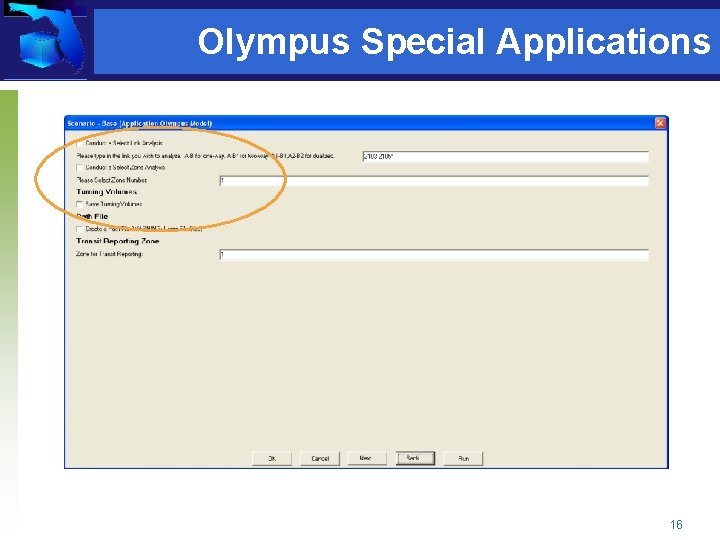Click the OK button
720x540 pixels.
[272, 458]
